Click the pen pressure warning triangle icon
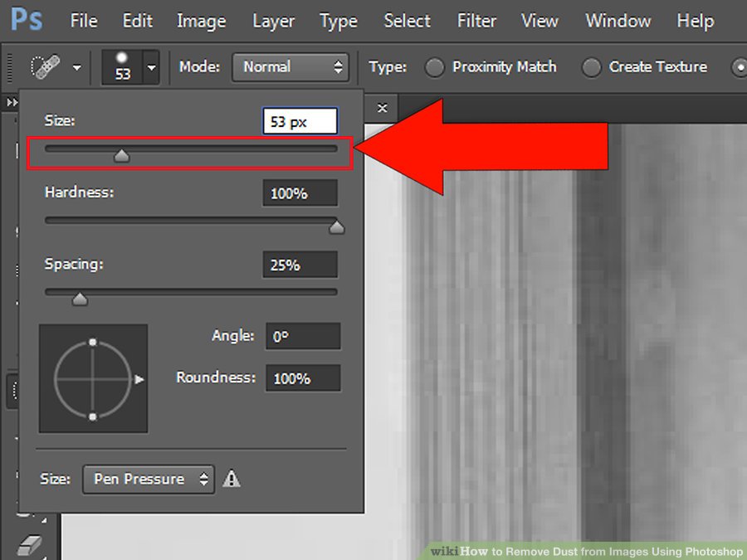Image resolution: width=747 pixels, height=560 pixels. [x=232, y=479]
